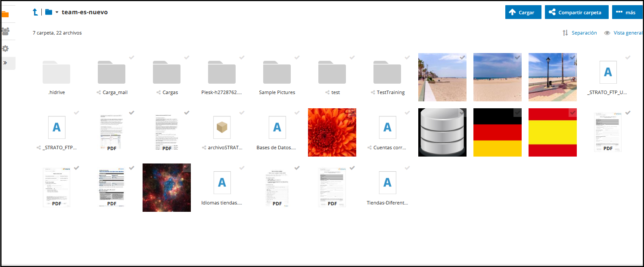The height and width of the screenshot is (267, 644).
Task: Collapse the sidebar using the chevron control
Action: pos(6,63)
